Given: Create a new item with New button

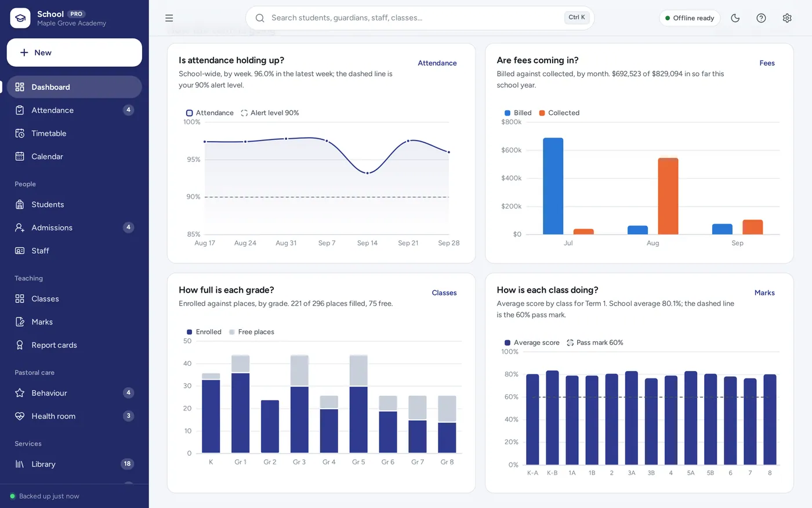Looking at the screenshot, I should [74, 53].
